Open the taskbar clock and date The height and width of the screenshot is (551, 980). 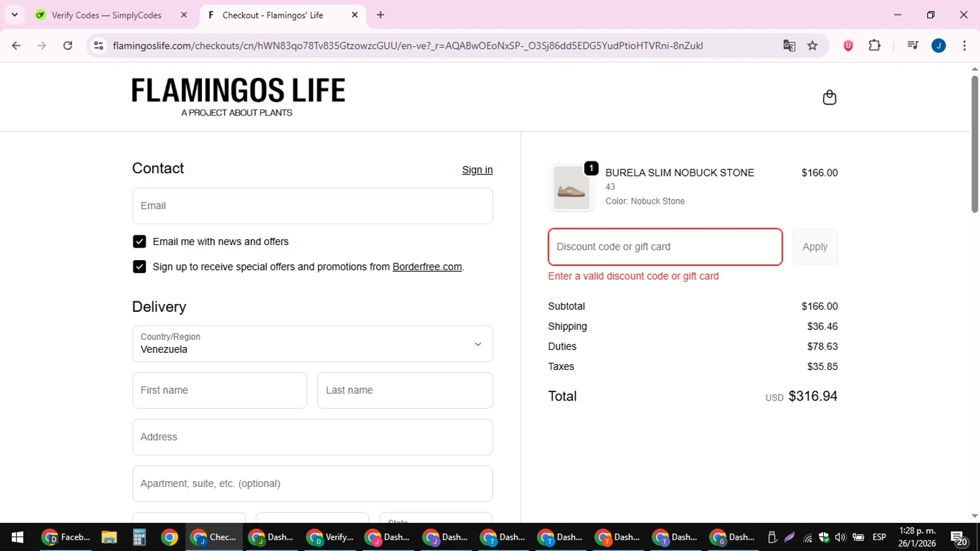917,537
